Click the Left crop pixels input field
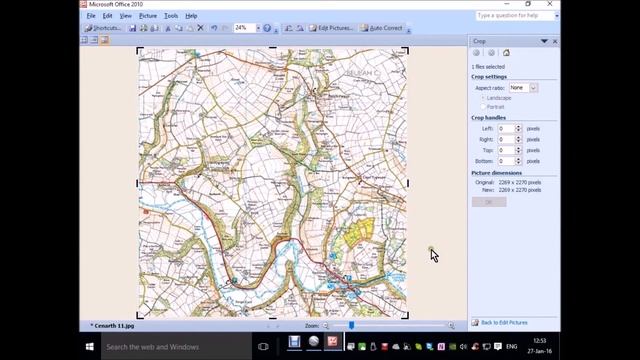The height and width of the screenshot is (360, 640). (x=506, y=129)
